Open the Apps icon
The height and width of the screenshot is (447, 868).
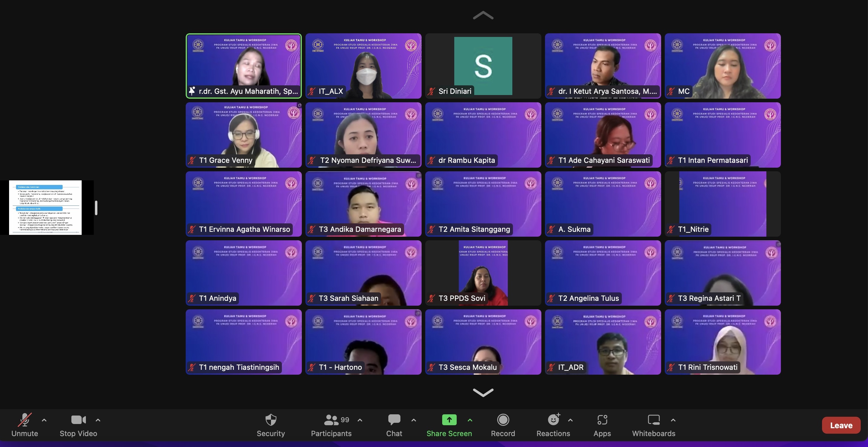point(602,420)
